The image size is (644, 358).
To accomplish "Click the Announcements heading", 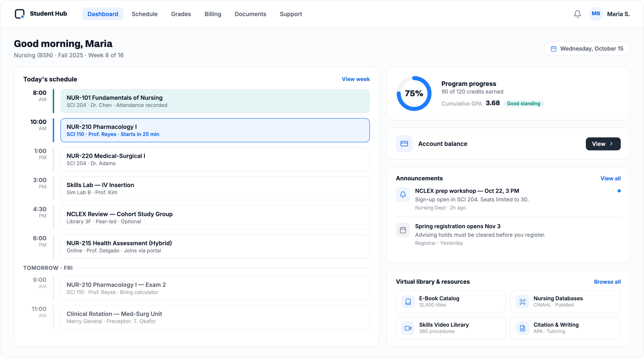I will 419,178.
